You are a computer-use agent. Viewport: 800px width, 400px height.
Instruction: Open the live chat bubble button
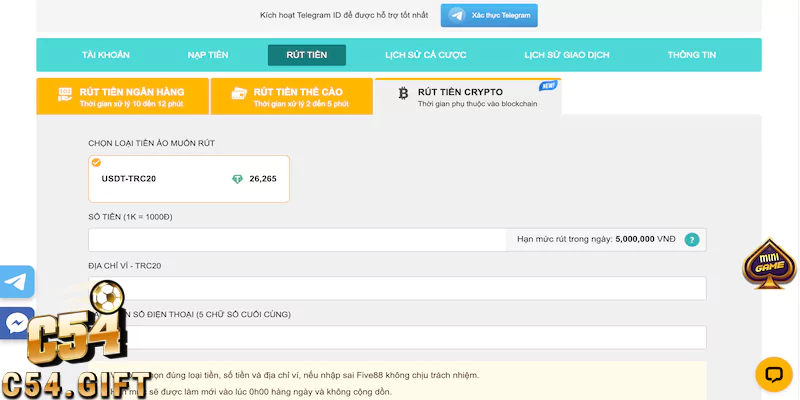(x=774, y=374)
